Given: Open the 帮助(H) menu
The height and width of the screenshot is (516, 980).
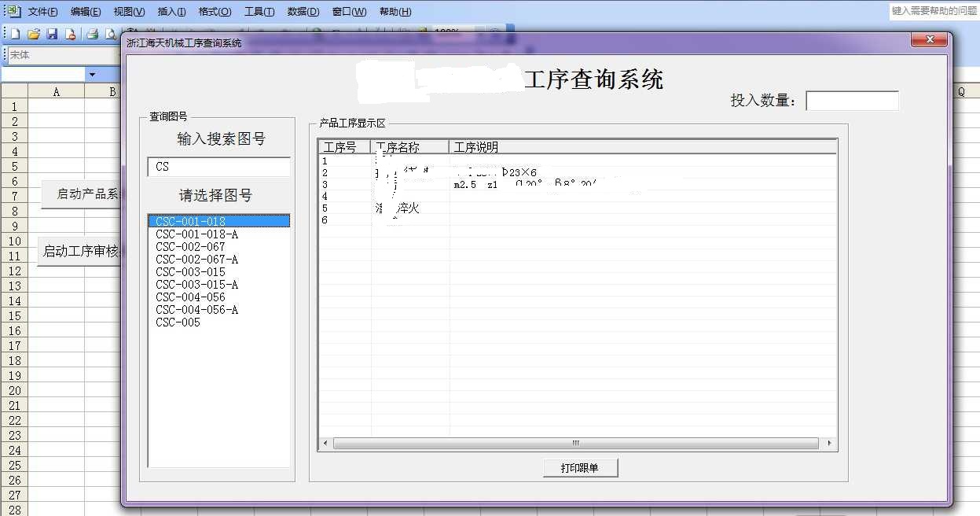Looking at the screenshot, I should pos(395,12).
